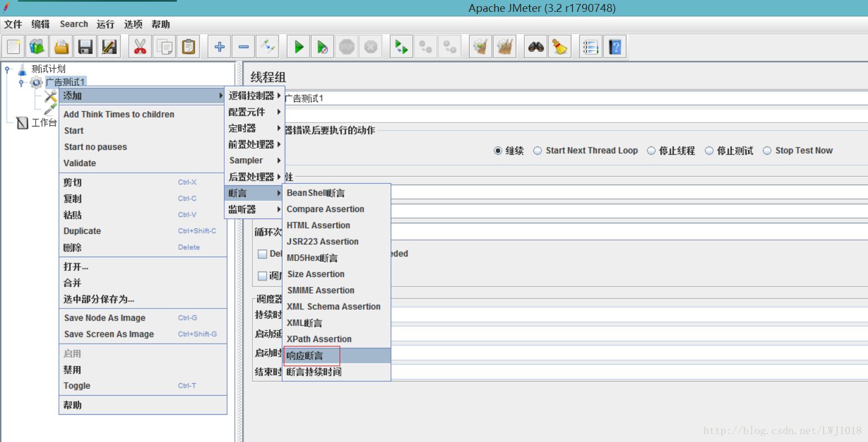The width and height of the screenshot is (868, 442).
Task: Select the 停止线程 radio button
Action: click(651, 151)
